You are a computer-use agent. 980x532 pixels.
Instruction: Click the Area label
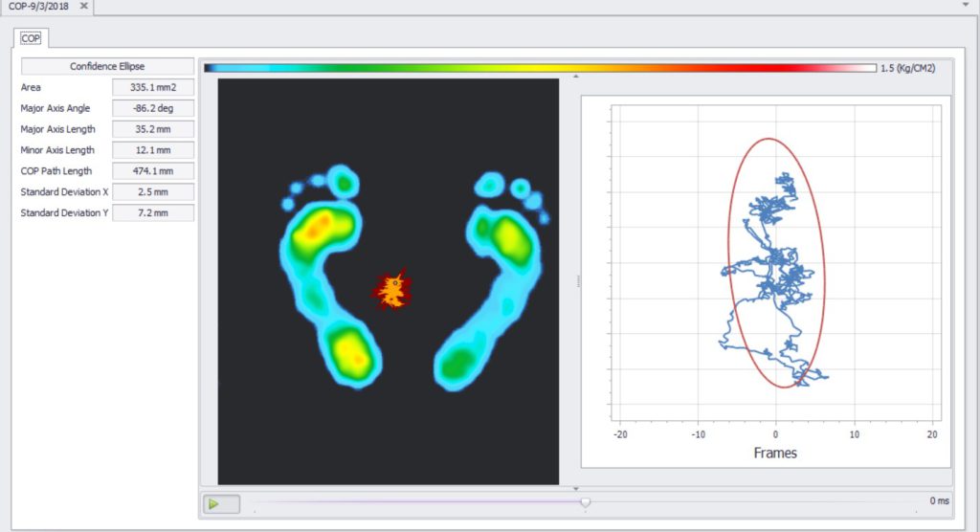31,87
